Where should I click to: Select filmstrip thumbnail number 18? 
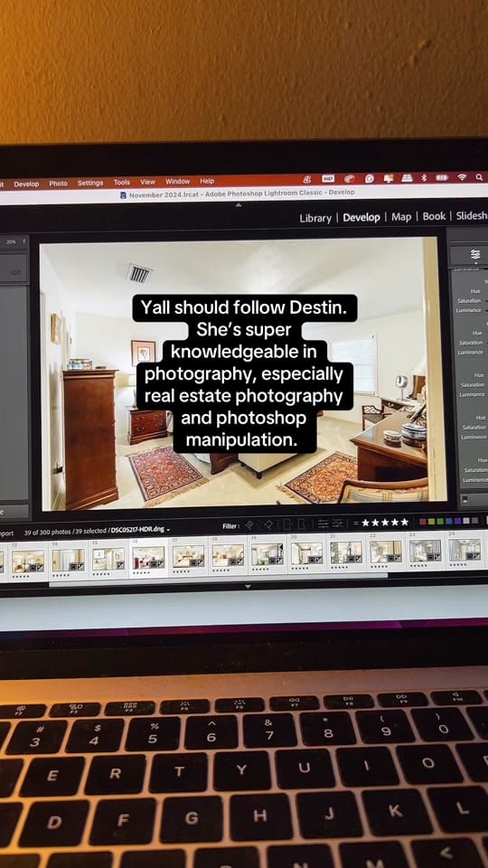tap(228, 555)
